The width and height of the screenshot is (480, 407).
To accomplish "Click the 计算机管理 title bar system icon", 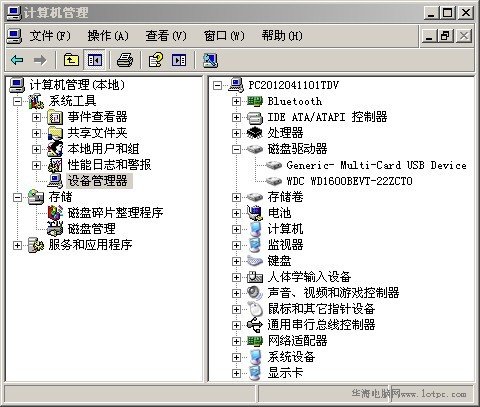I will pos(14,13).
